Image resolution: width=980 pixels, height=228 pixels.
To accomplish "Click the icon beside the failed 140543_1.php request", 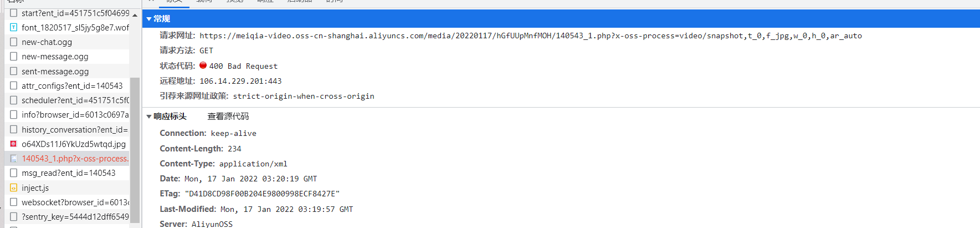I will (13, 159).
